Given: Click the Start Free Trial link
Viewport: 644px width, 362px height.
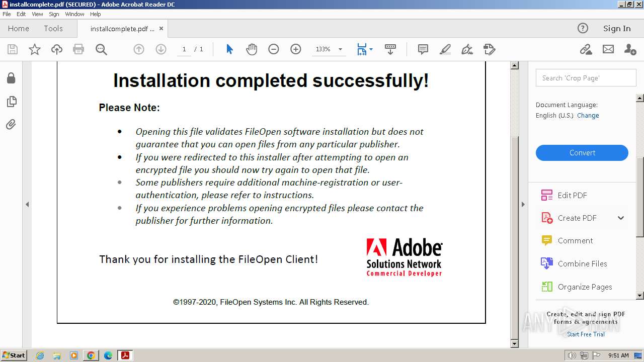Looking at the screenshot, I should click(x=586, y=334).
